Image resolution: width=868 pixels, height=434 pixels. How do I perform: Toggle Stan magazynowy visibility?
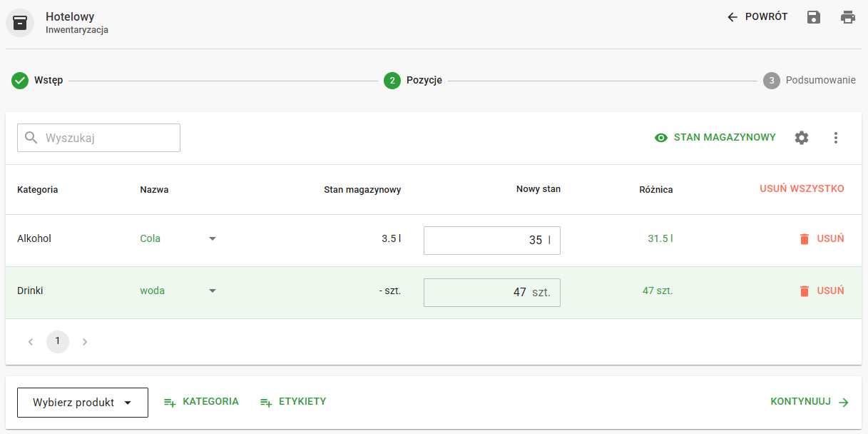[715, 138]
